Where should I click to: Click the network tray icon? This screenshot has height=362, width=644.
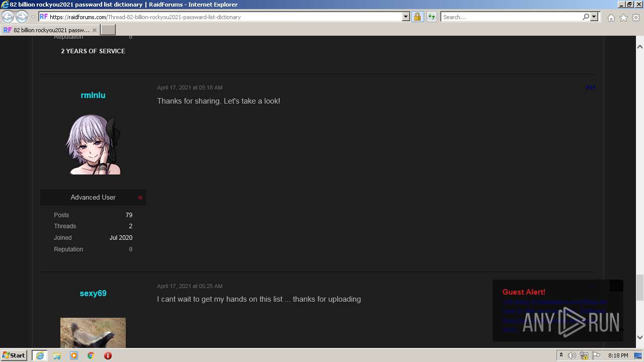(x=584, y=355)
